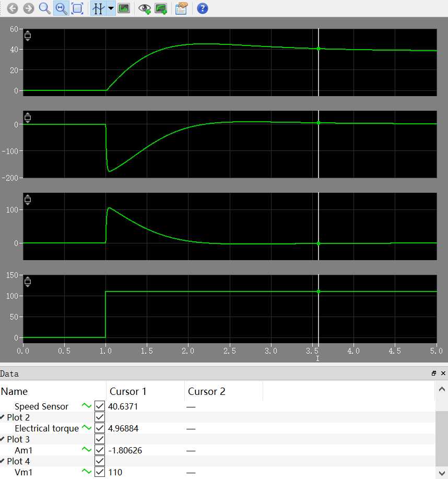Click the Data panel scroll down arrow
448x479 pixels.
tap(442, 472)
